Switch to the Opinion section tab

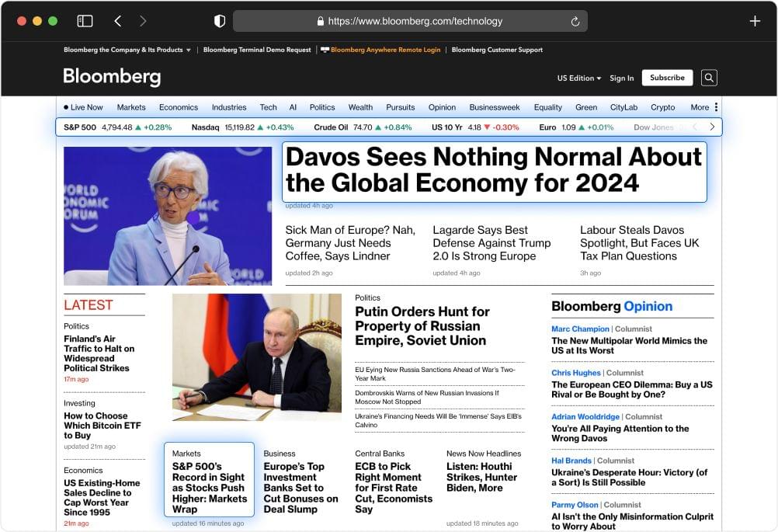coord(442,107)
